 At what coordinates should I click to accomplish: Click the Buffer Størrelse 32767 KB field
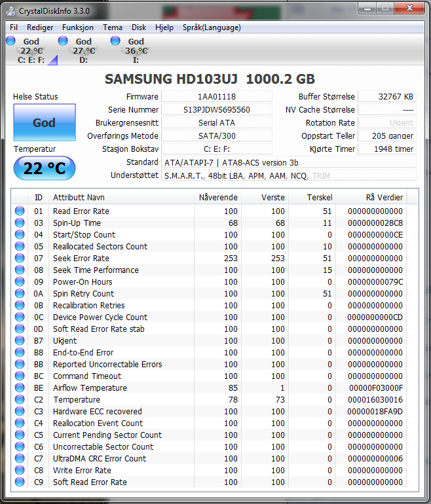point(387,96)
